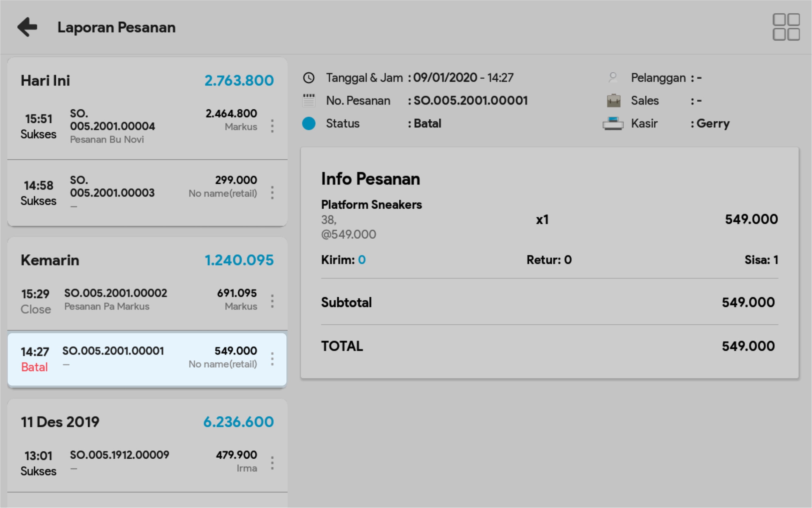Viewport: 812px width, 508px height.
Task: Click the Kemarin section header
Action: (50, 260)
